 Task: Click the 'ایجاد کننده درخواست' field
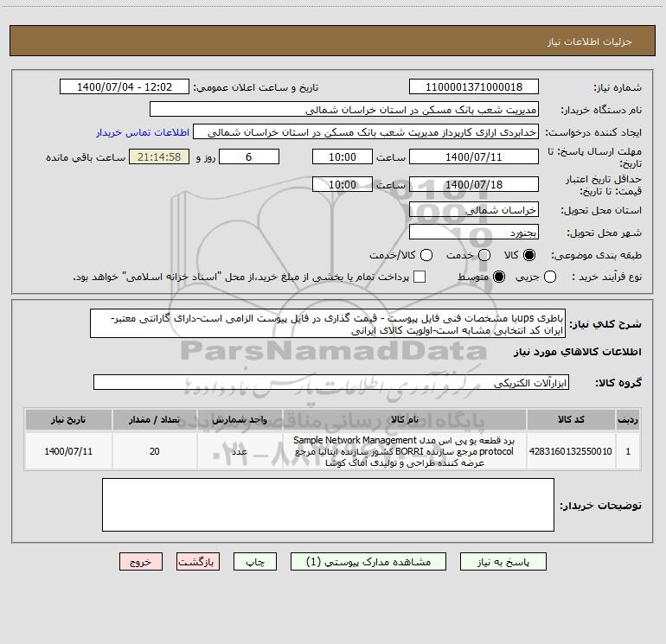pos(366,132)
